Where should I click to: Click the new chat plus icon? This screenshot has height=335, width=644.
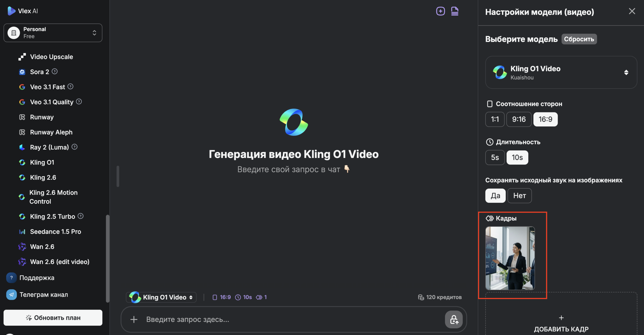tap(440, 11)
